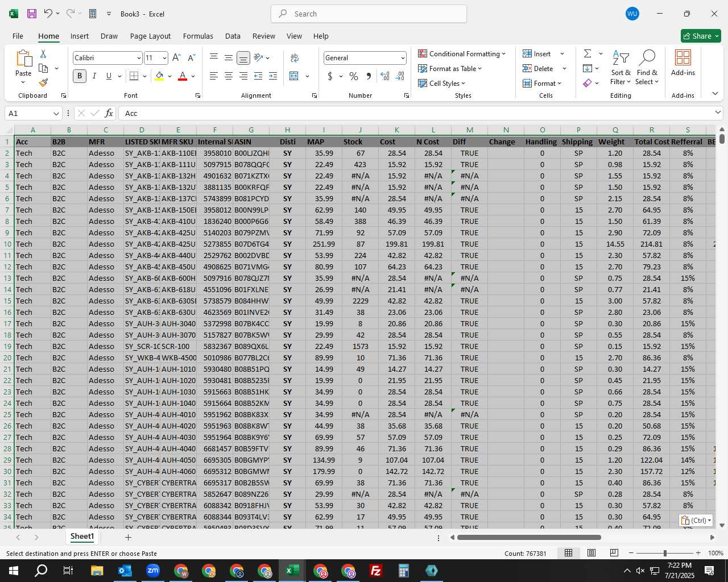This screenshot has width=728, height=582.
Task: Click the Copy icon in Clipboard group
Action: [x=43, y=68]
